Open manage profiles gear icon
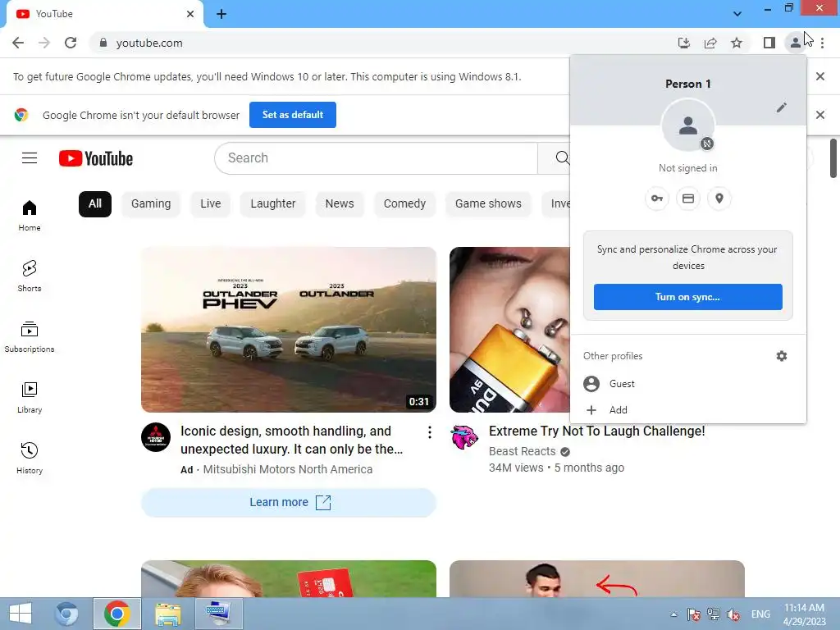 [x=782, y=356]
